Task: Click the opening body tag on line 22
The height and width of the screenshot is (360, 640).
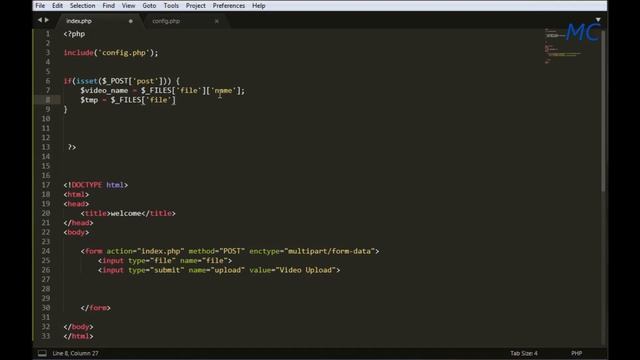Action: point(76,232)
